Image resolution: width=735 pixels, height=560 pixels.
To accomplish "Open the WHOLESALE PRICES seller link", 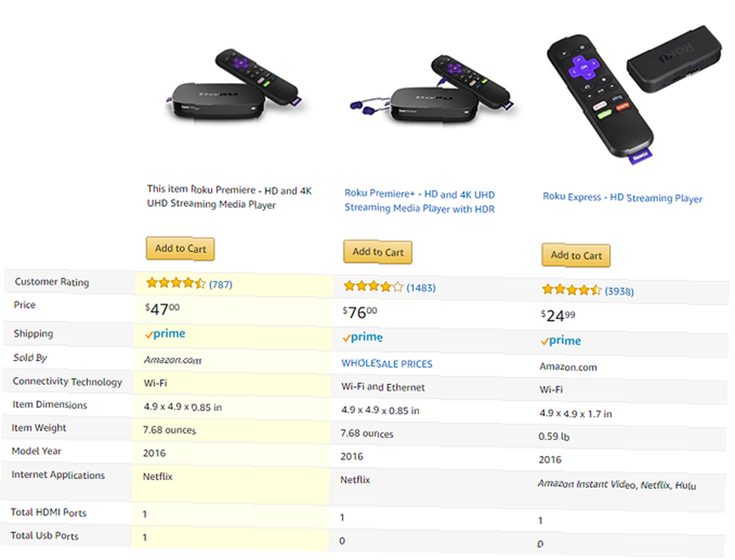I will pos(387,364).
